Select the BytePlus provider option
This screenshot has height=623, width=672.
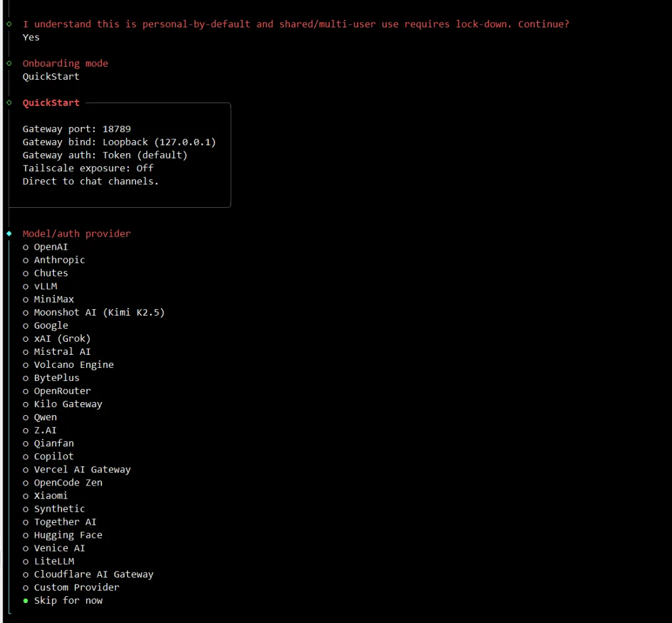tap(51, 378)
